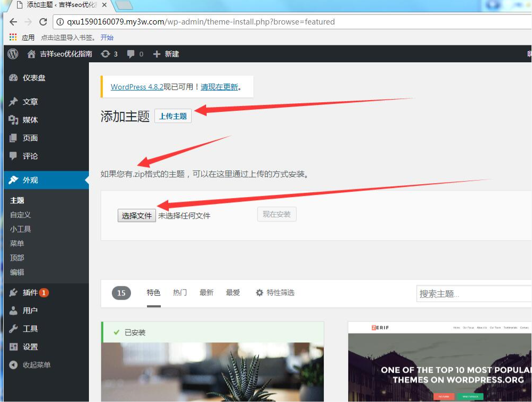The image size is (532, 402).
Task: Open updates icon showing 3
Action: click(x=105, y=54)
